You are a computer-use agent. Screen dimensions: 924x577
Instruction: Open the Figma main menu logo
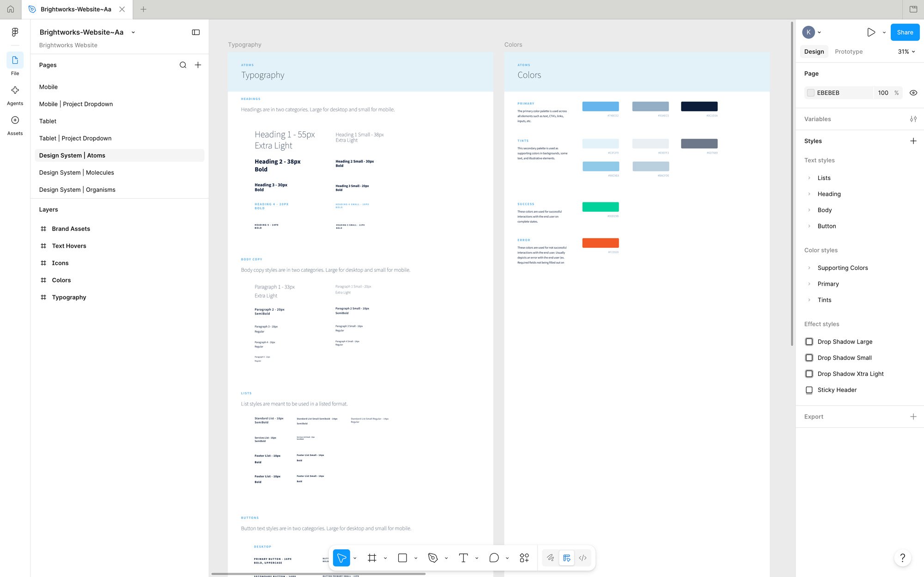point(15,32)
